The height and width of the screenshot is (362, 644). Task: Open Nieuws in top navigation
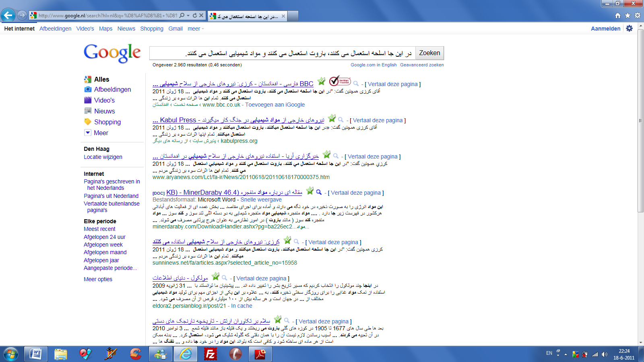pos(126,29)
